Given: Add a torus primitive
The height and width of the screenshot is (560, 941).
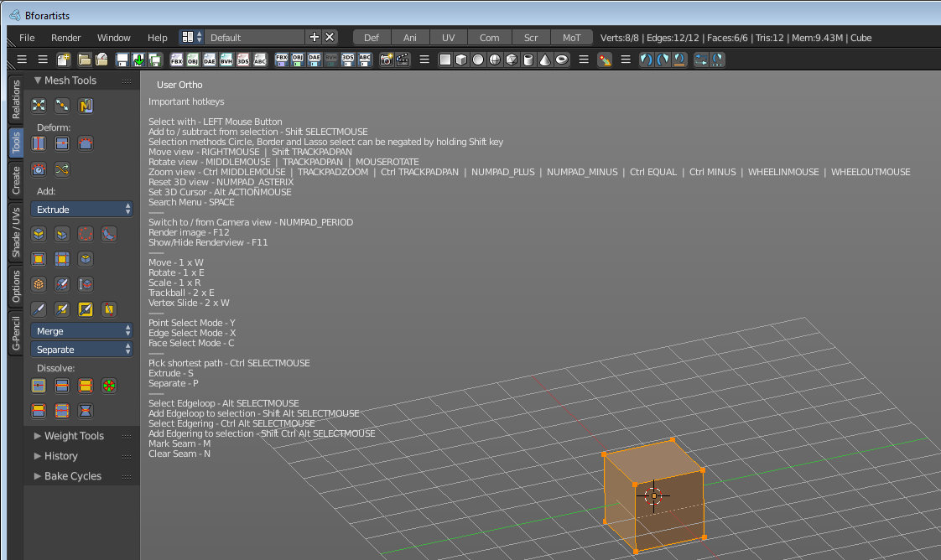Looking at the screenshot, I should point(562,60).
